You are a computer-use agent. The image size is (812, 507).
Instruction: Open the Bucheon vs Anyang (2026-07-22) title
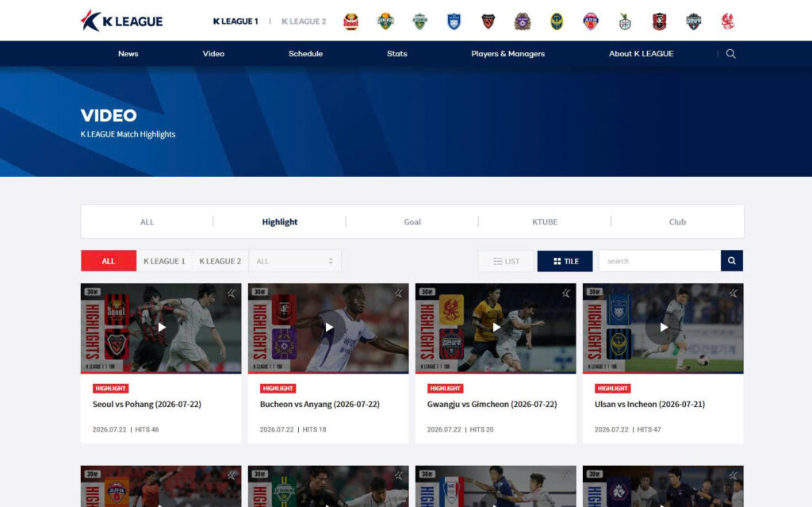click(320, 404)
